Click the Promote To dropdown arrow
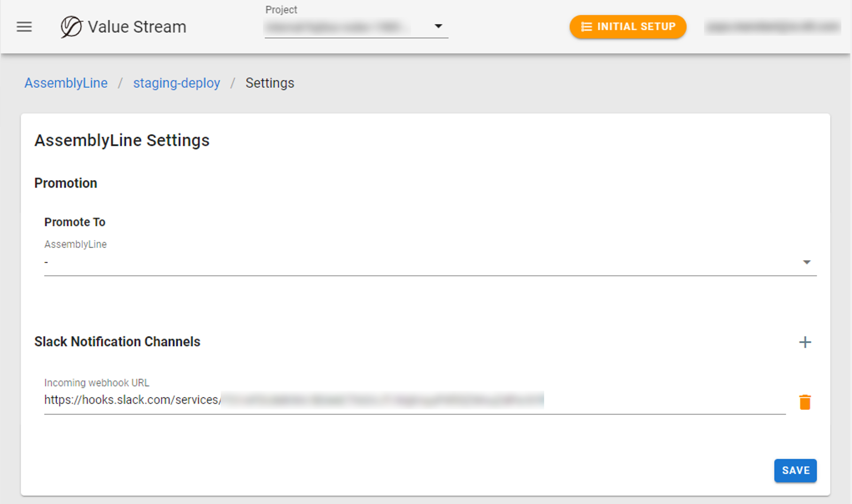852x504 pixels. [x=806, y=262]
